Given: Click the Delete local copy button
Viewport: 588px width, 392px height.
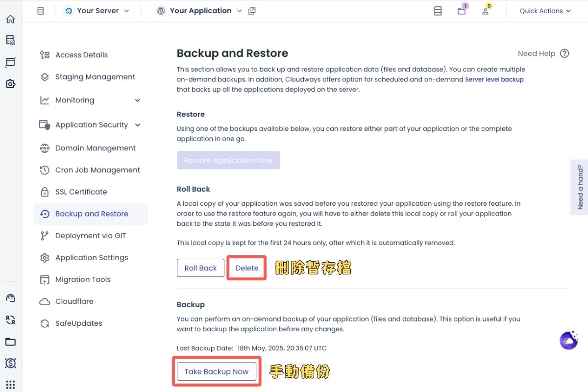Looking at the screenshot, I should tap(247, 268).
